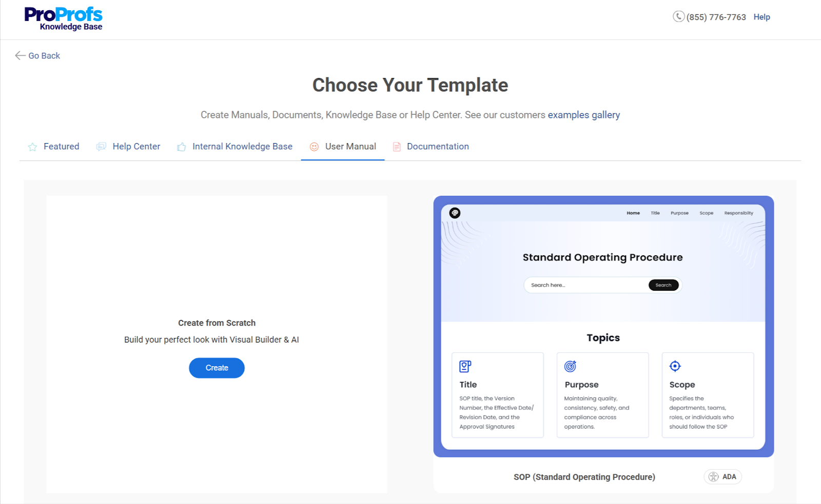
Task: Open the Internal Knowledge Base tab
Action: coord(242,147)
